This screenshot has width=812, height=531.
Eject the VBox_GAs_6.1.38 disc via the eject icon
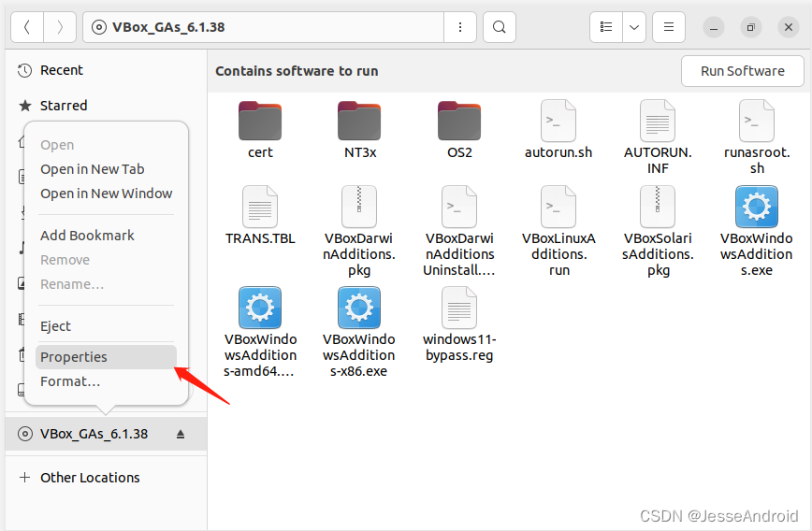181,434
